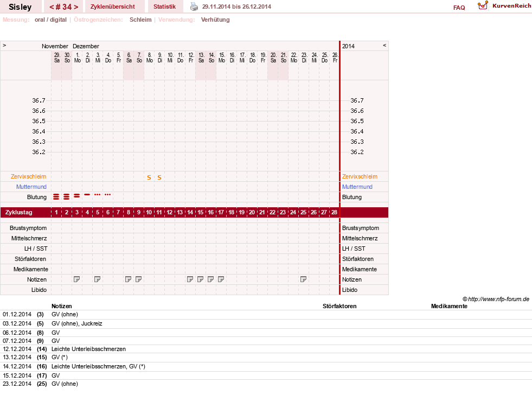Image resolution: width=532 pixels, height=414 pixels.
Task: Click the left Libido row label
Action: click(x=39, y=290)
